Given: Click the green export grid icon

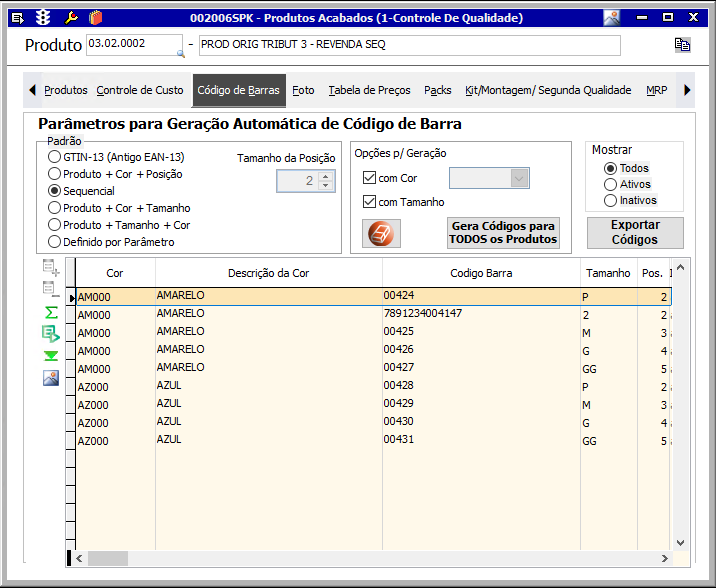Looking at the screenshot, I should [x=51, y=334].
